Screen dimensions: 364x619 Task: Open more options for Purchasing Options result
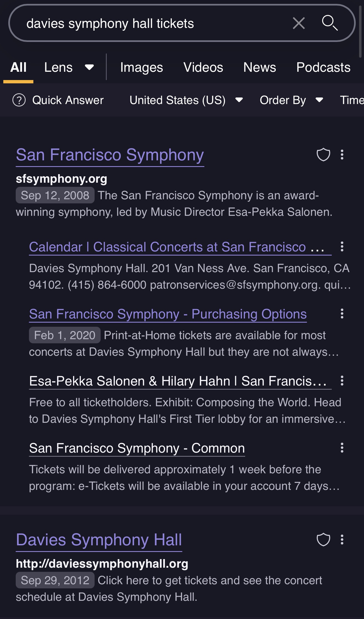tap(342, 314)
